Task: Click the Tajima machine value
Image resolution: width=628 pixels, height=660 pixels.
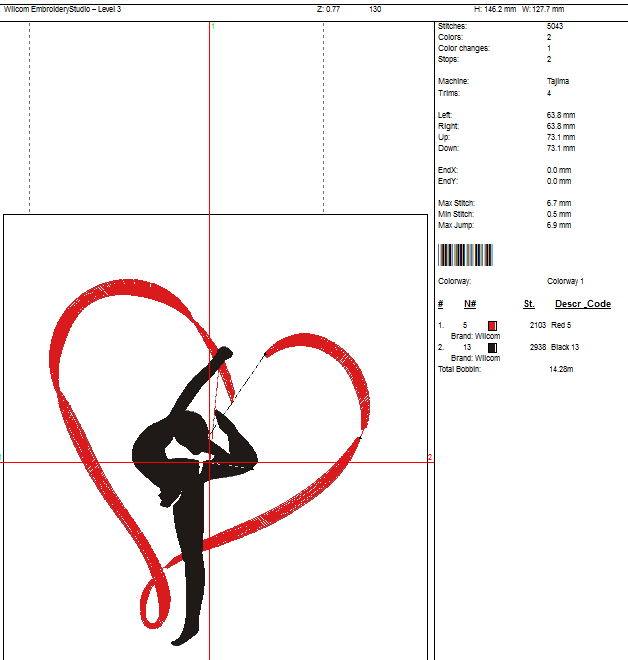Action: pyautogui.click(x=558, y=81)
